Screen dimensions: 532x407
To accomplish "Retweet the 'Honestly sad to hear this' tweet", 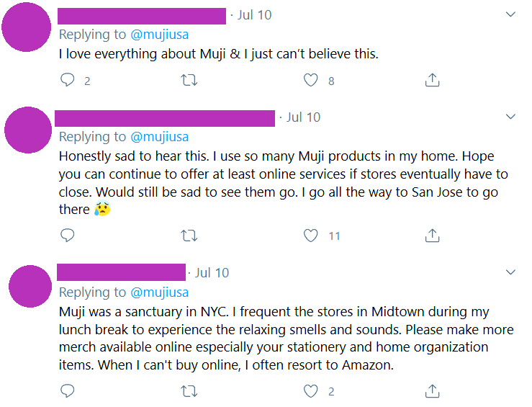I will [189, 235].
